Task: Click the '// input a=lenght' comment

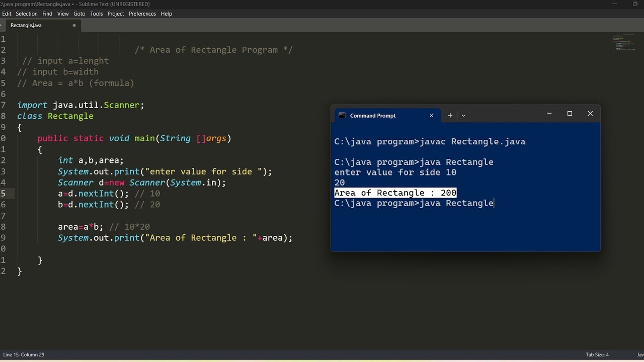Action: pyautogui.click(x=65, y=61)
